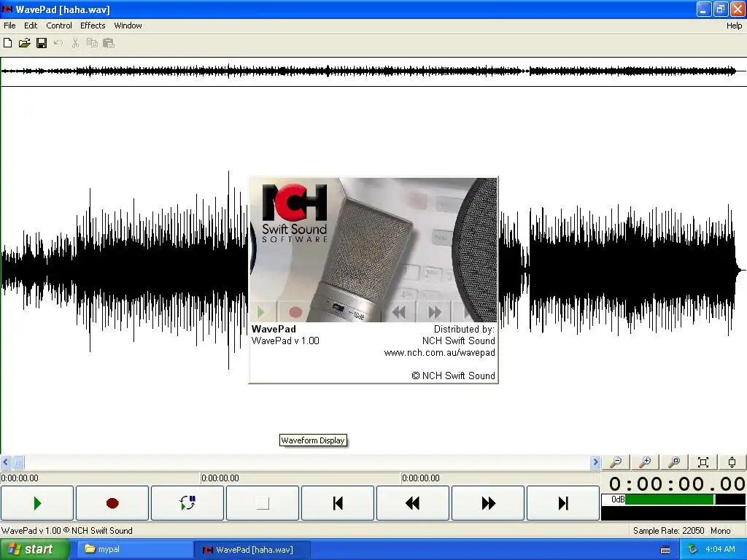The image size is (747, 560).
Task: Click the 4:04 AM system clock
Action: pyautogui.click(x=720, y=550)
